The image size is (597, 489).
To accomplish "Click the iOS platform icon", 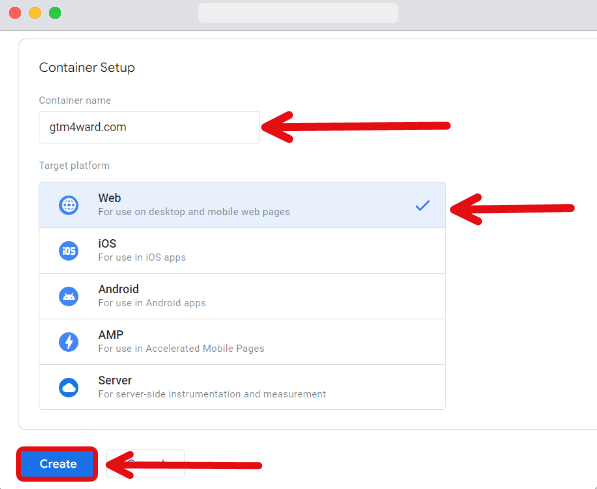I will [69, 251].
